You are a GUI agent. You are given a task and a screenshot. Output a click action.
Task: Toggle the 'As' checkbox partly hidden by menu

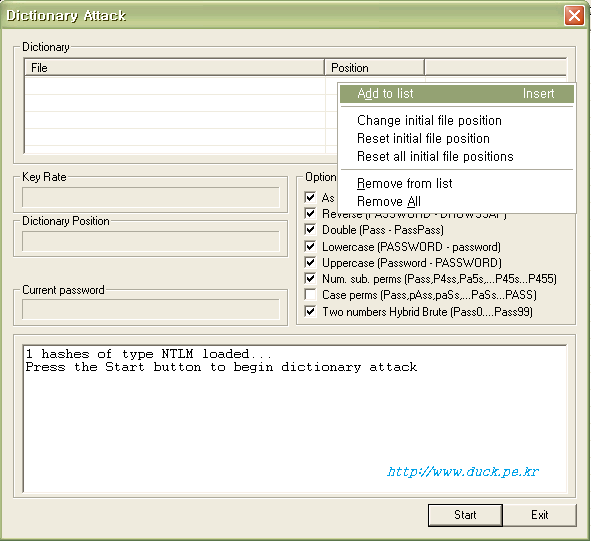tap(310, 197)
